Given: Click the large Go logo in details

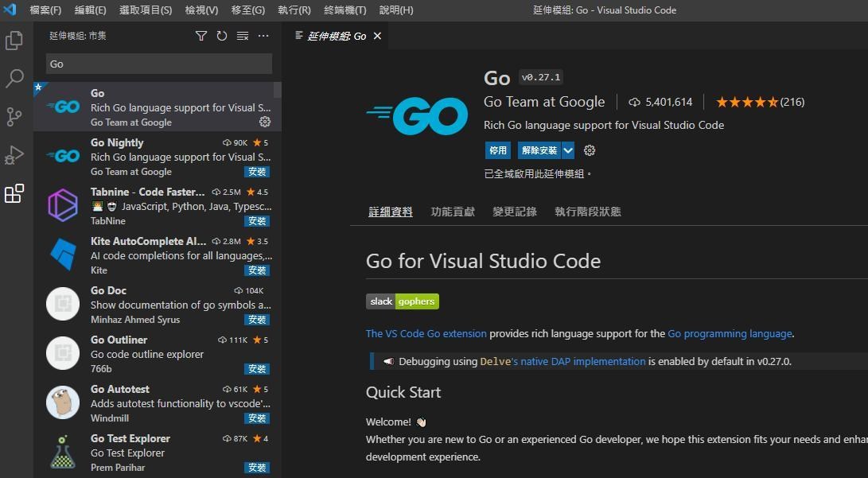Looking at the screenshot, I should pos(417,115).
